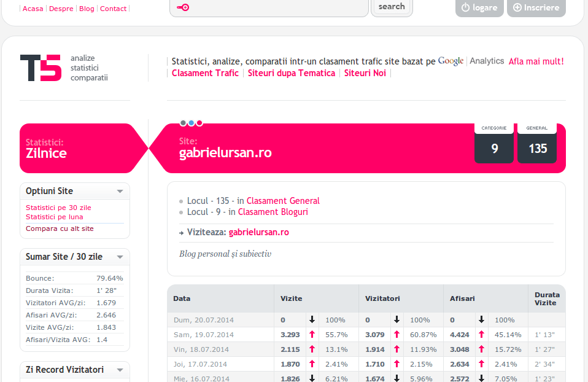The height and width of the screenshot is (382, 588).
Task: Collapse the Optiuni Site panel
Action: (x=120, y=192)
